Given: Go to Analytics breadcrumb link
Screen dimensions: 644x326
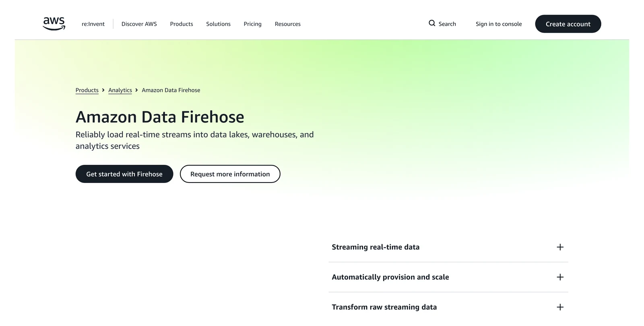Looking at the screenshot, I should click(x=120, y=90).
